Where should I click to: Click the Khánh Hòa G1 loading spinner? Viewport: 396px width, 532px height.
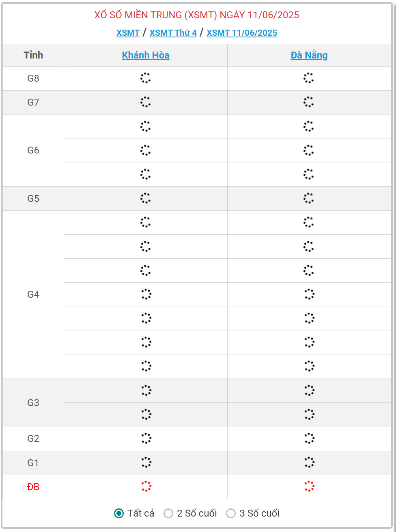coord(146,463)
